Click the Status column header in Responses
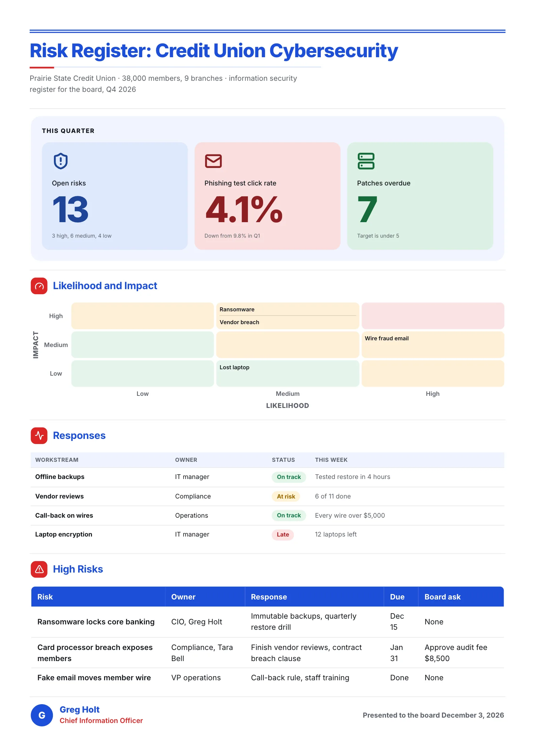 click(x=283, y=460)
